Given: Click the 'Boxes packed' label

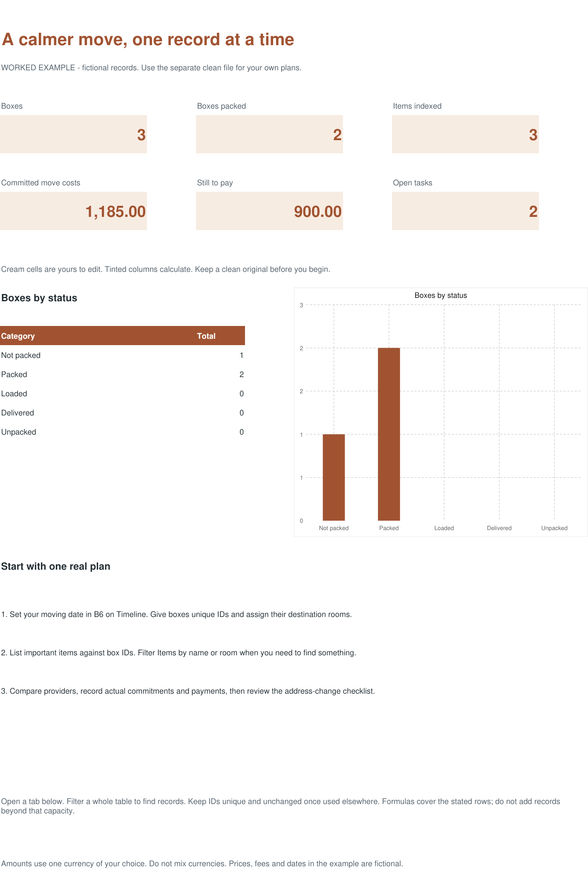Looking at the screenshot, I should [222, 106].
